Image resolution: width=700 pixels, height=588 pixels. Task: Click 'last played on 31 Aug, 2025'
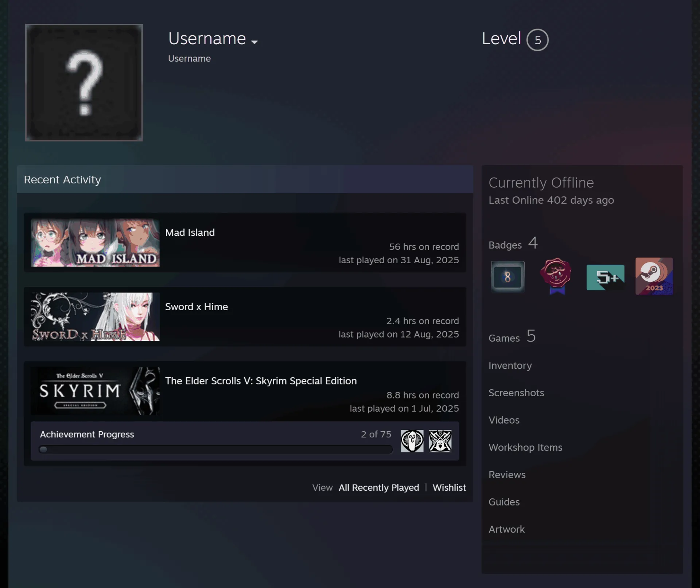[399, 260]
